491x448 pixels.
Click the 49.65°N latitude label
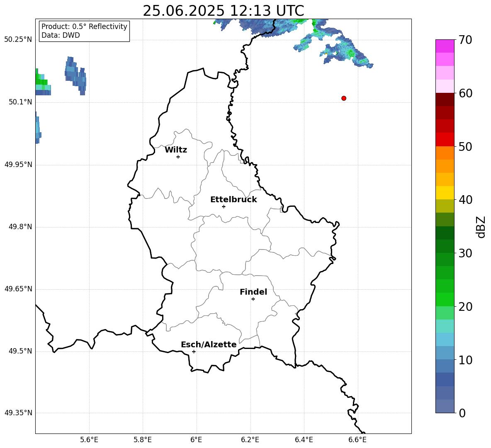[x=18, y=289]
